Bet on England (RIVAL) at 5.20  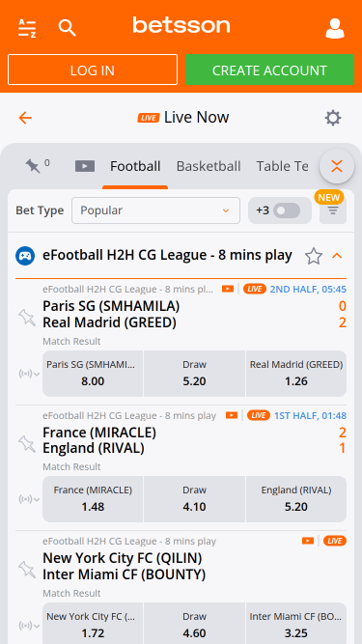click(x=296, y=499)
